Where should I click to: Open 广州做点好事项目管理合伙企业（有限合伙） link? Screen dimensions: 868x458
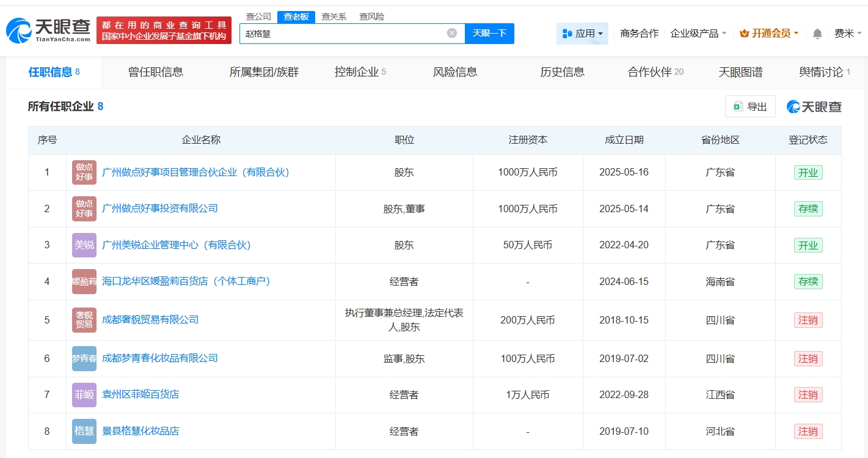point(195,172)
